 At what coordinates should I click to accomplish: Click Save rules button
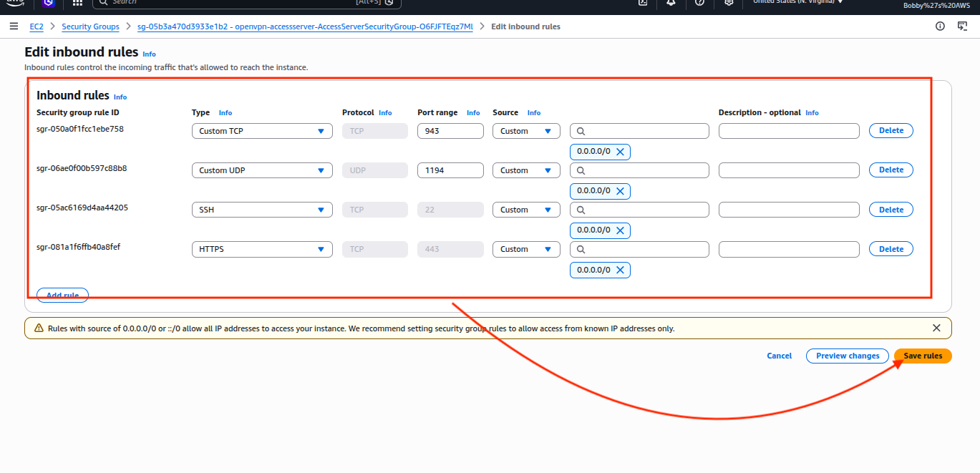(x=923, y=356)
